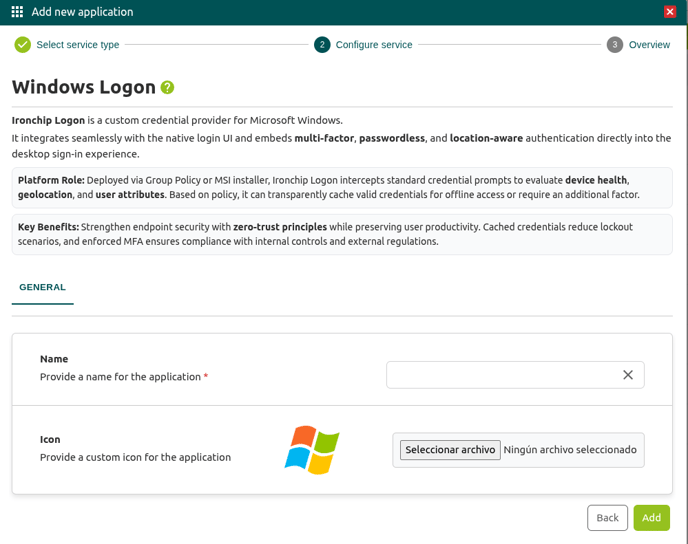Click the step 3 number circle

(615, 45)
